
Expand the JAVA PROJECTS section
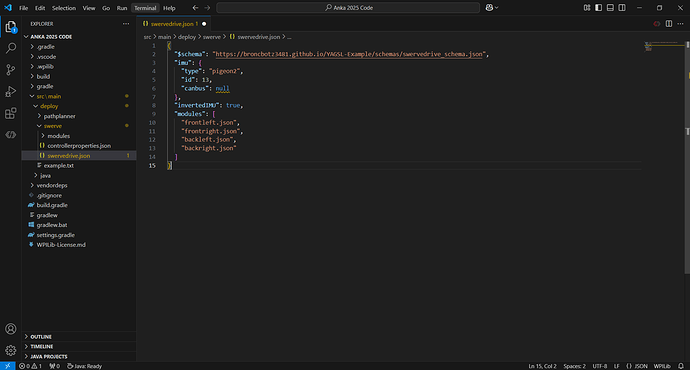49,356
